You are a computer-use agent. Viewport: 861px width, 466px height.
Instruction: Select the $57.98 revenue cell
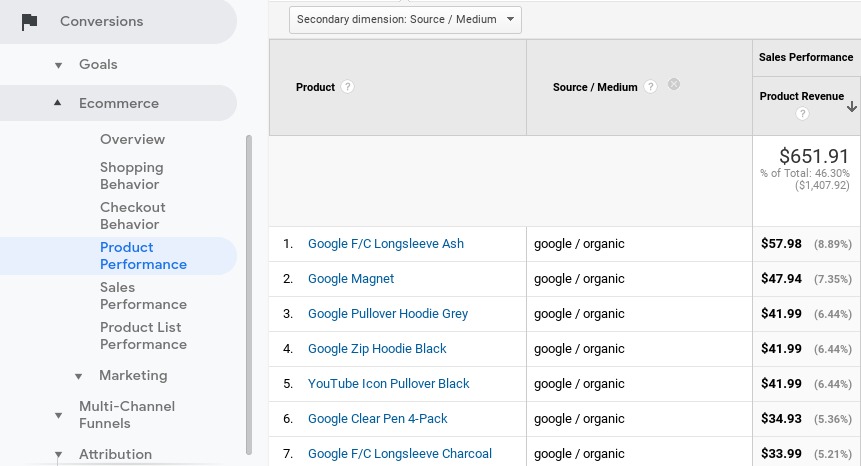point(781,244)
